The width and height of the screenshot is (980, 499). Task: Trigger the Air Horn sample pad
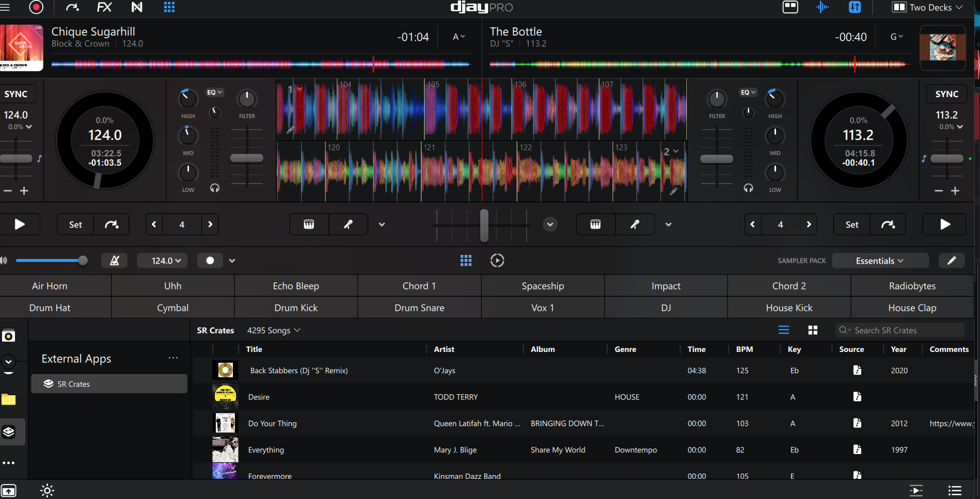[50, 286]
